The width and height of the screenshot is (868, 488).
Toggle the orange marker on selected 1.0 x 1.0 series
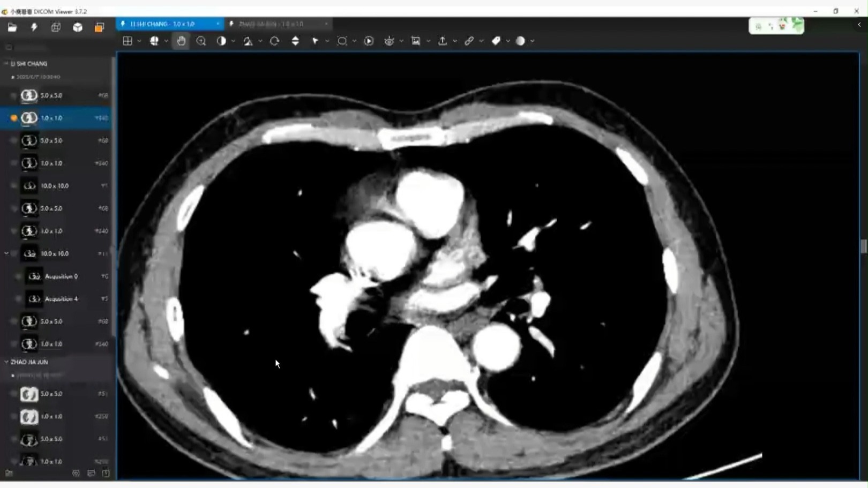[x=14, y=118]
